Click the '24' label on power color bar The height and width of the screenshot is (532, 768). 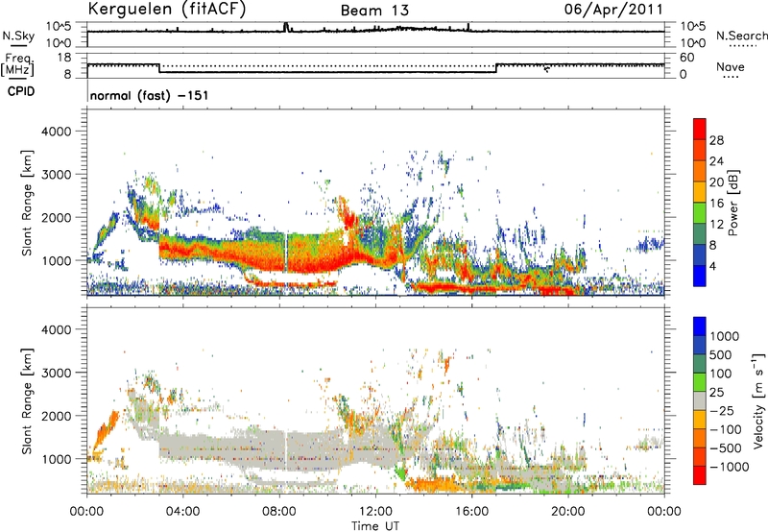tap(716, 161)
